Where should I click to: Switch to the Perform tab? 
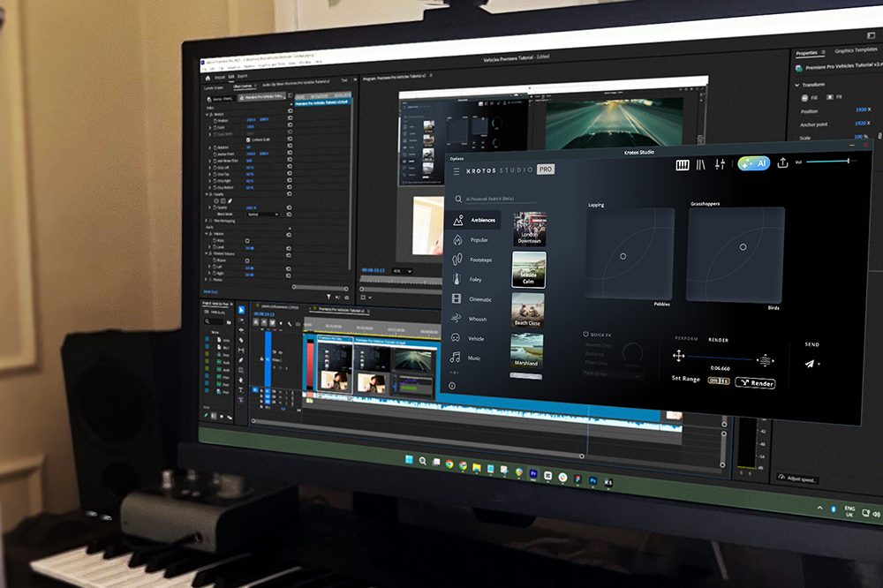pos(686,338)
